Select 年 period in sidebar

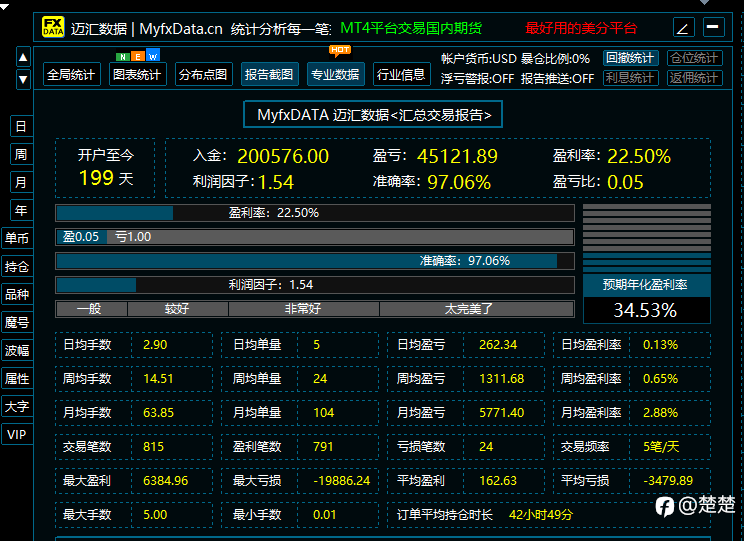point(21,210)
